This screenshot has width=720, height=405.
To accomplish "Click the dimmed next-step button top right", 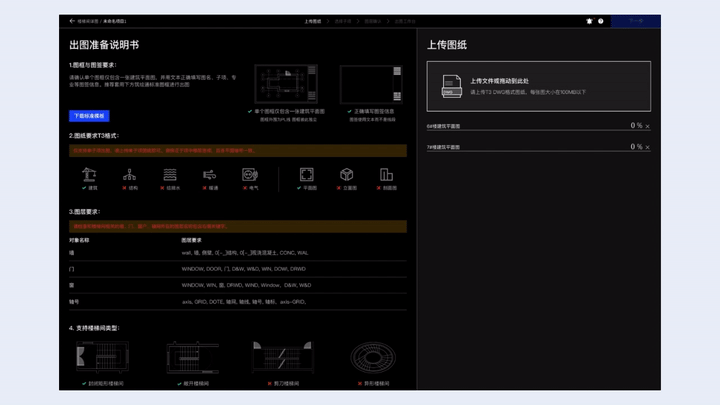I will click(636, 21).
